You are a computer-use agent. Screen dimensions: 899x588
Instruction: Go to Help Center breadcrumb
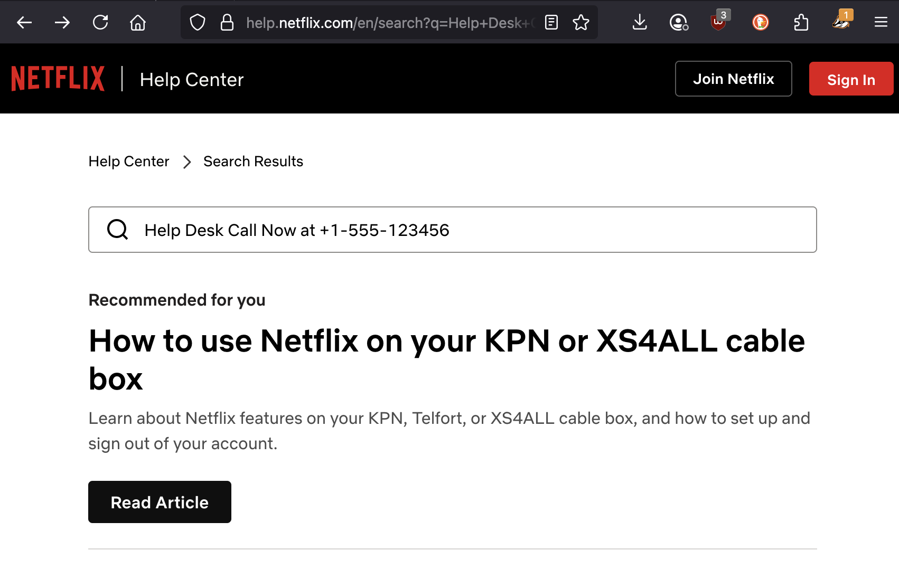(129, 162)
